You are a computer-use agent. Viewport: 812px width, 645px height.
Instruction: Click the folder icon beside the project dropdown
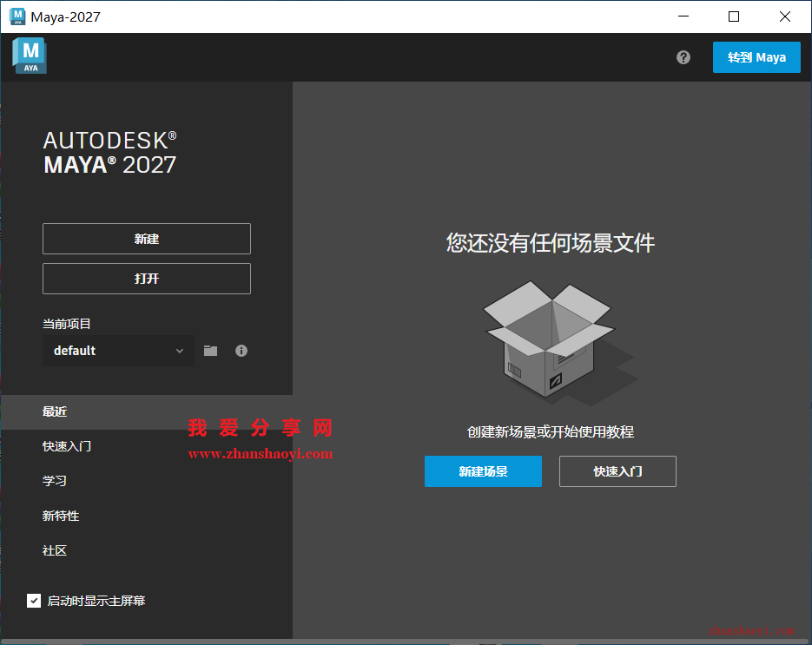(x=210, y=351)
